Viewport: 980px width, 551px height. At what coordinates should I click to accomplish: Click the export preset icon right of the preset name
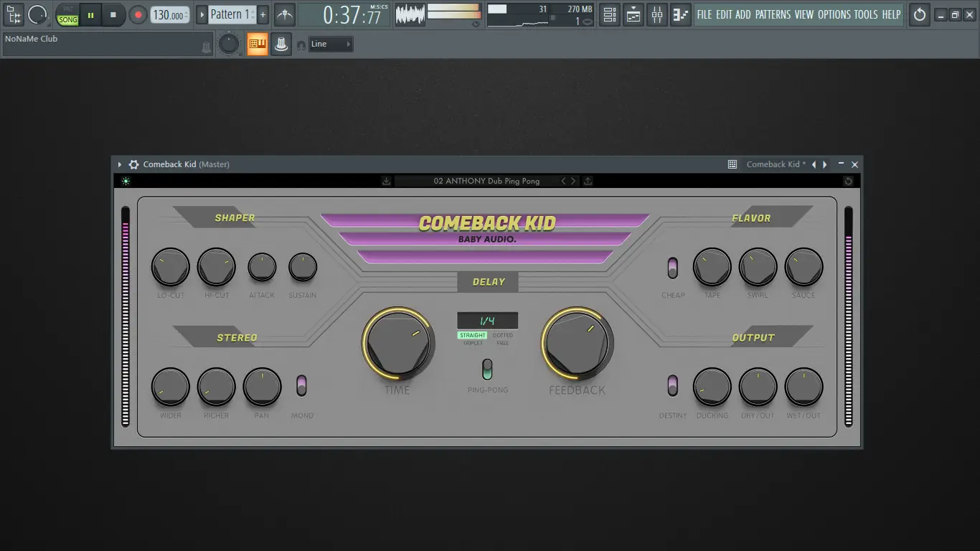588,181
